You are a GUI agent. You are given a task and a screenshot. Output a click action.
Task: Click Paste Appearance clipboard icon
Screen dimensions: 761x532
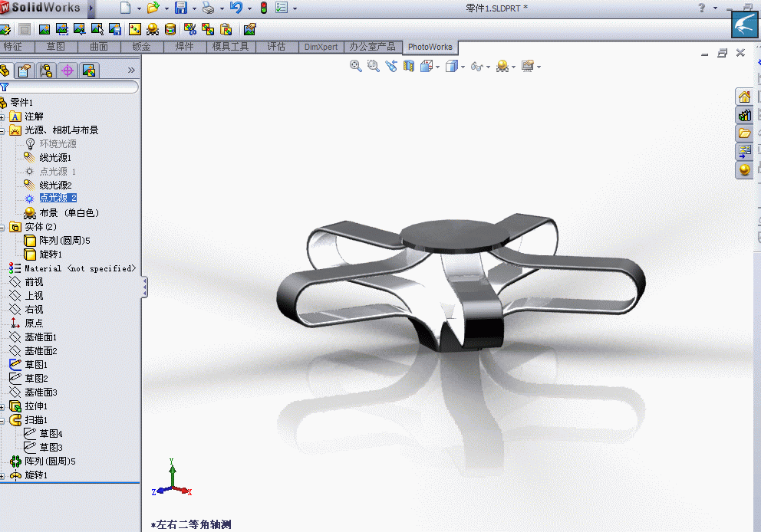(x=226, y=30)
